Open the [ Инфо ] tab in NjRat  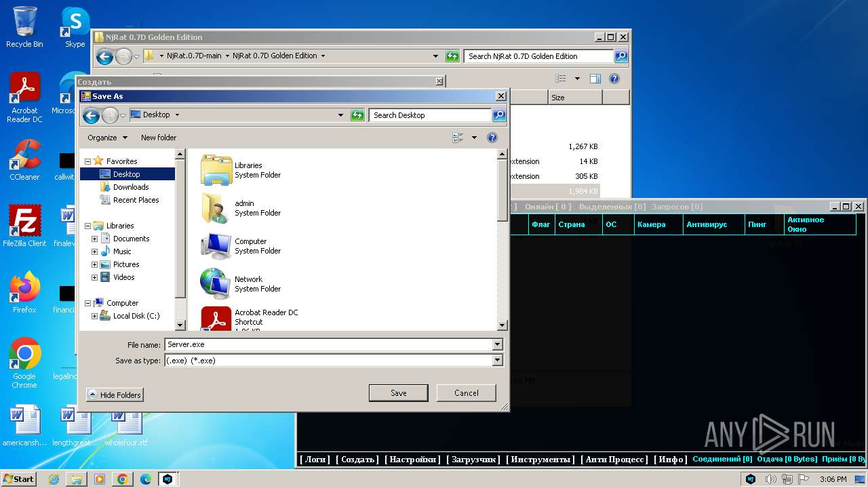click(671, 460)
